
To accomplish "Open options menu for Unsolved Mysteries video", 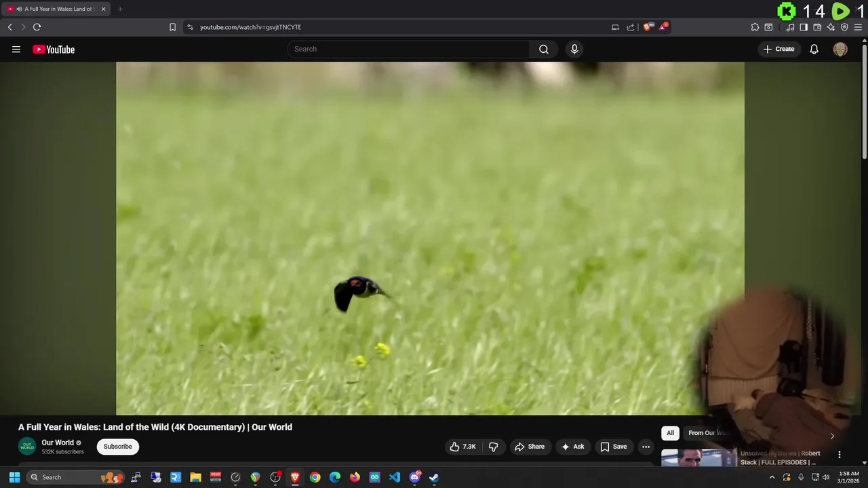I will point(840,455).
